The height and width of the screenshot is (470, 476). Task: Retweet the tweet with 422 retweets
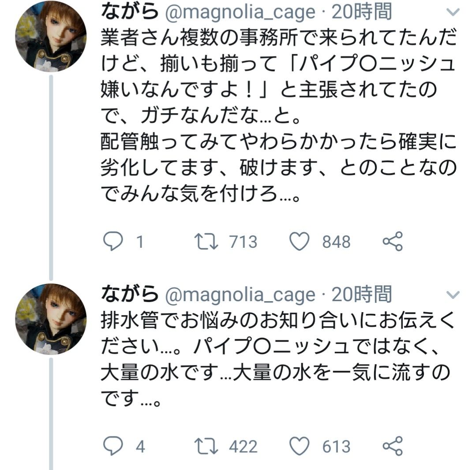pos(206,446)
